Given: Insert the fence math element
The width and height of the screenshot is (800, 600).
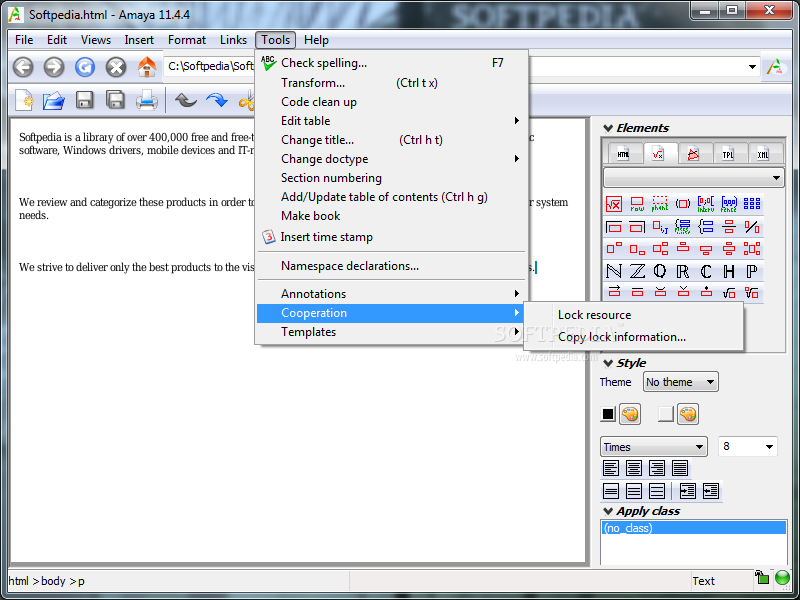Looking at the screenshot, I should click(729, 204).
